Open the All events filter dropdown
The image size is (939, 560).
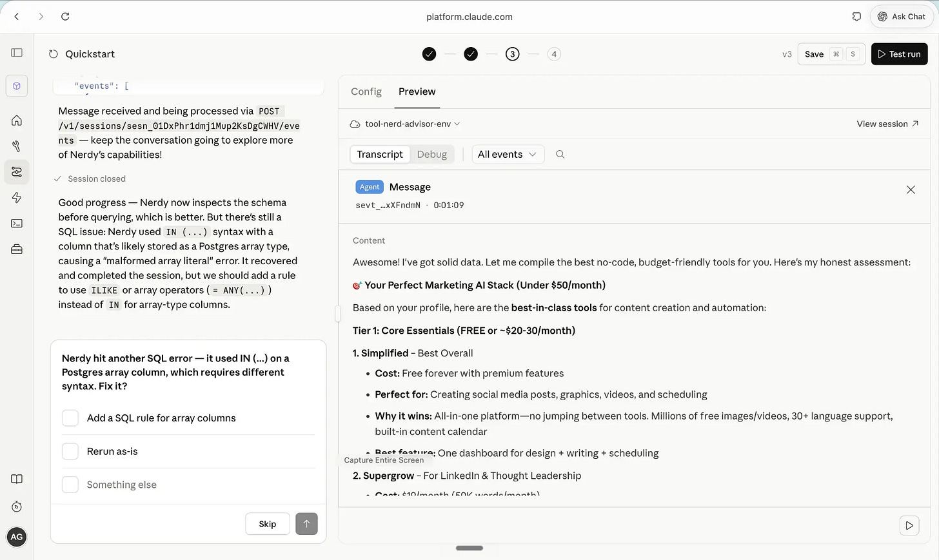tap(508, 155)
